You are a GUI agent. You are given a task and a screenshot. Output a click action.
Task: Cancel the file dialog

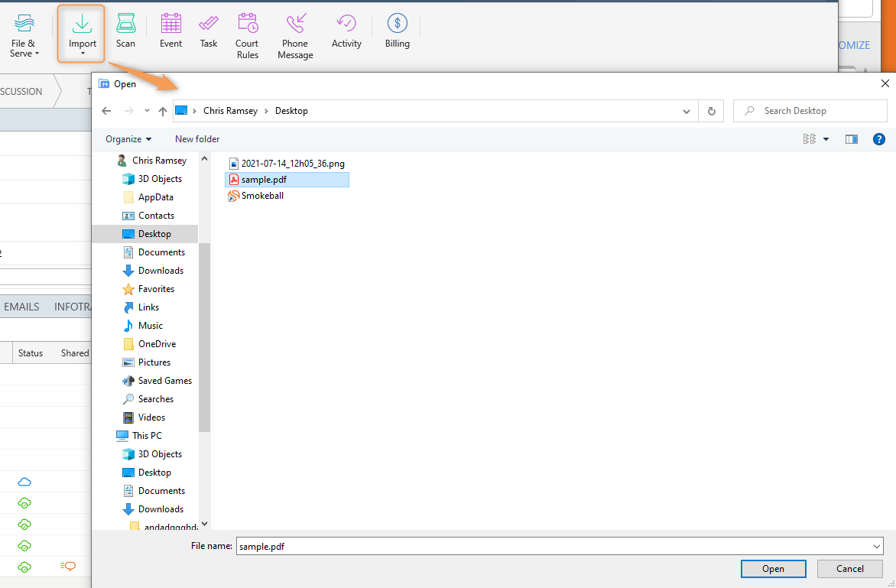click(x=849, y=568)
